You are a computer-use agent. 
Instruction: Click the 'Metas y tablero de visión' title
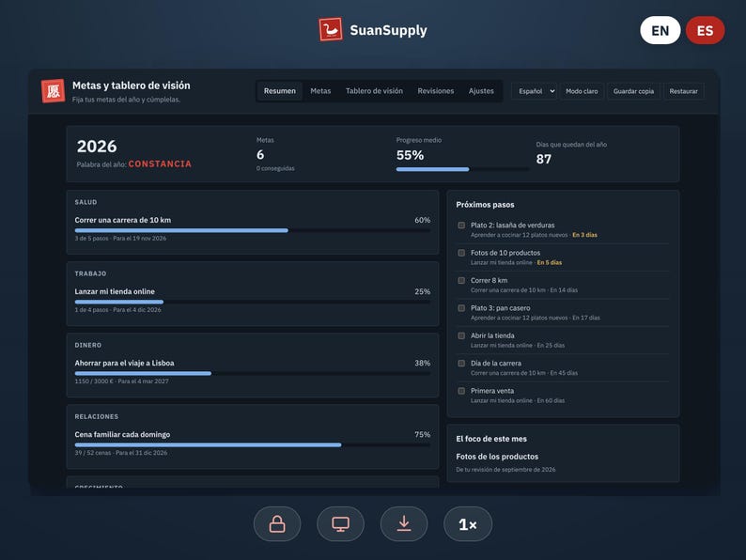coord(132,86)
